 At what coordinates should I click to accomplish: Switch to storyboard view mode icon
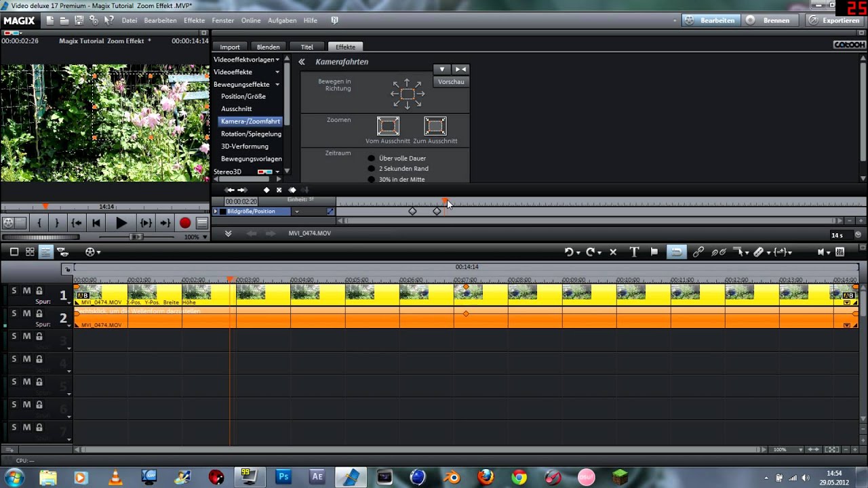[14, 252]
